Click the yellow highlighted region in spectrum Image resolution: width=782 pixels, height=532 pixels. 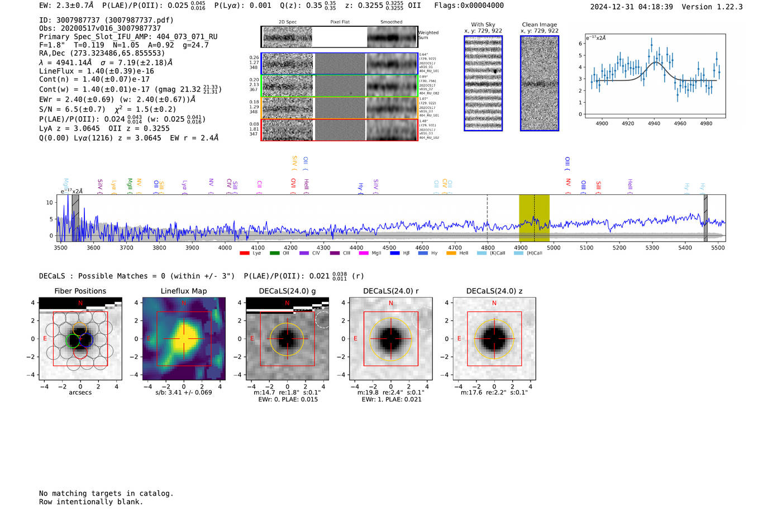tap(534, 218)
